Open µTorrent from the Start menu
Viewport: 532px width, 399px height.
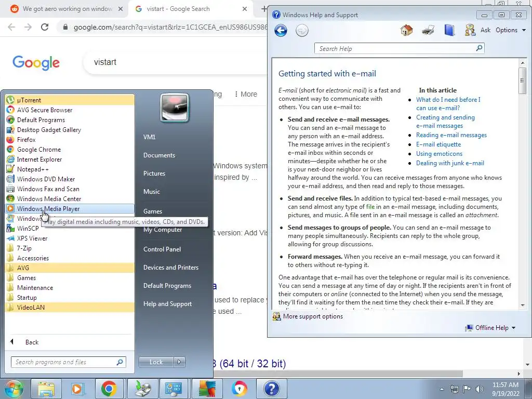[x=70, y=100]
